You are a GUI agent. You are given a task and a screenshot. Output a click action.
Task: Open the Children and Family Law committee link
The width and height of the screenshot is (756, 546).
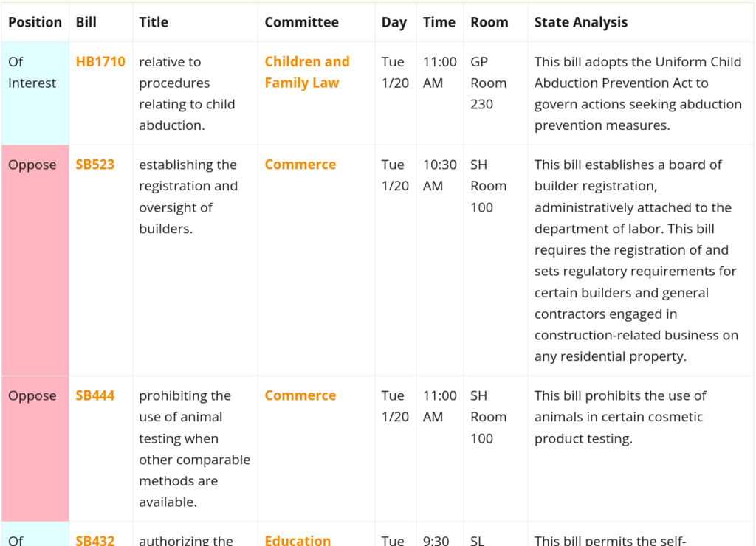[307, 72]
